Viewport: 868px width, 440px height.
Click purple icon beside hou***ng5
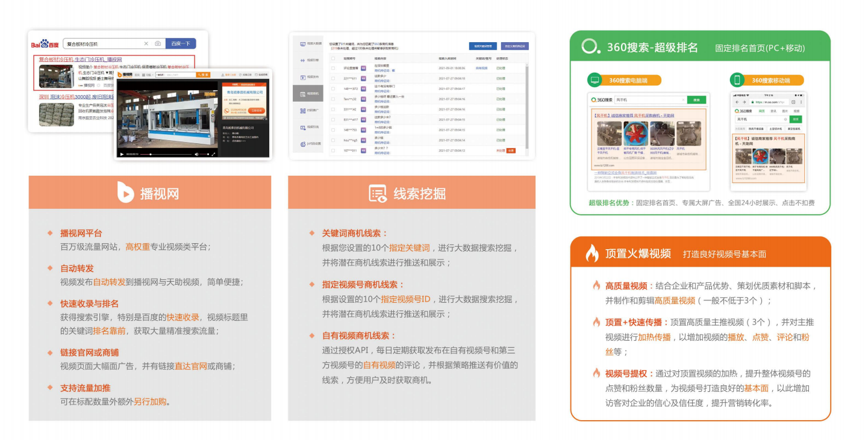pyautogui.click(x=363, y=140)
